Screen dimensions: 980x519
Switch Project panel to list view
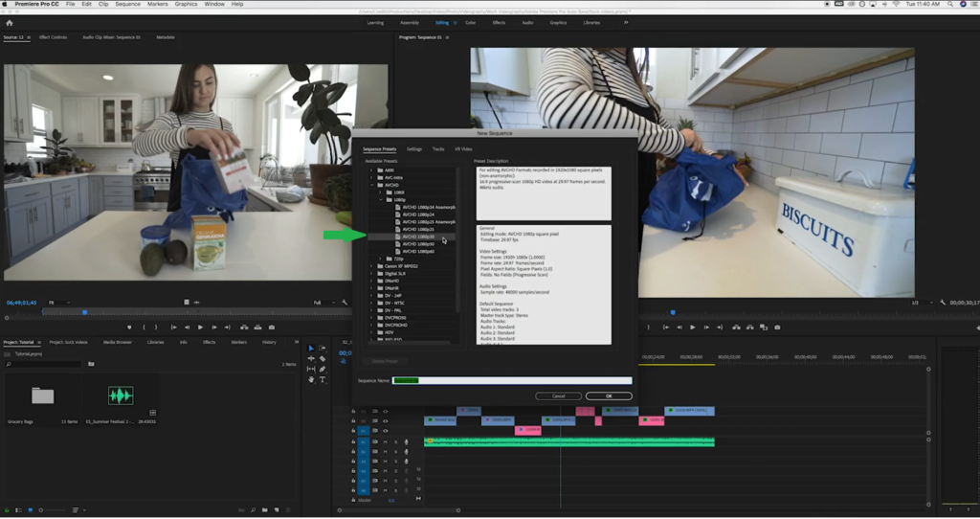[x=19, y=510]
